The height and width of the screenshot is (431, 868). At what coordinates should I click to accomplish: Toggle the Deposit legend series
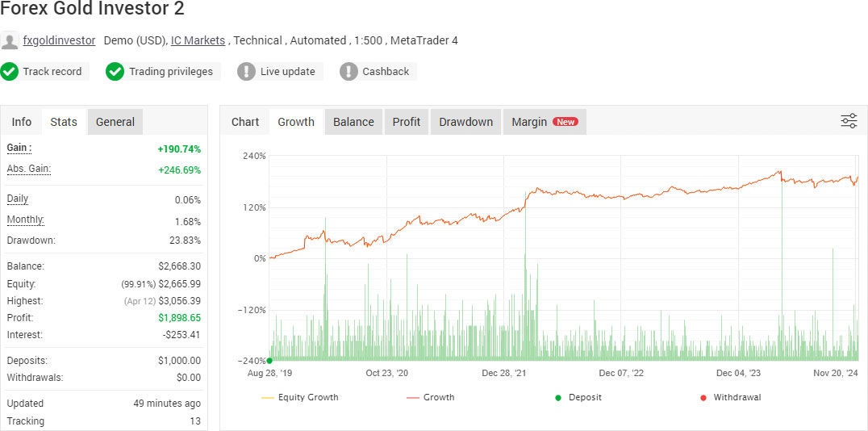tap(578, 397)
